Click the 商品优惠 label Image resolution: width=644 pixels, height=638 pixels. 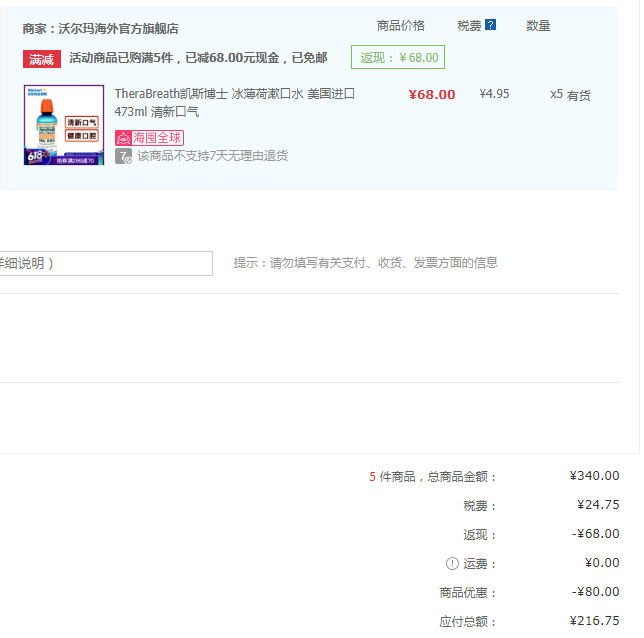click(468, 593)
